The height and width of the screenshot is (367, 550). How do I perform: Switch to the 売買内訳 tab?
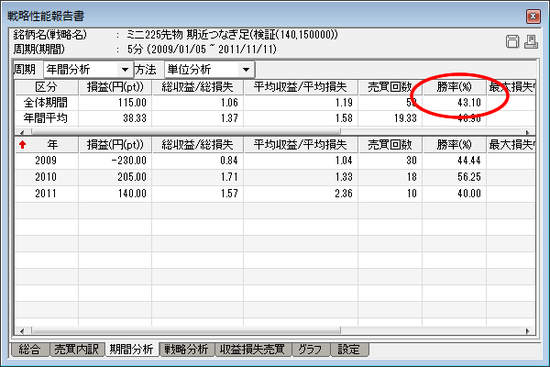(x=76, y=349)
